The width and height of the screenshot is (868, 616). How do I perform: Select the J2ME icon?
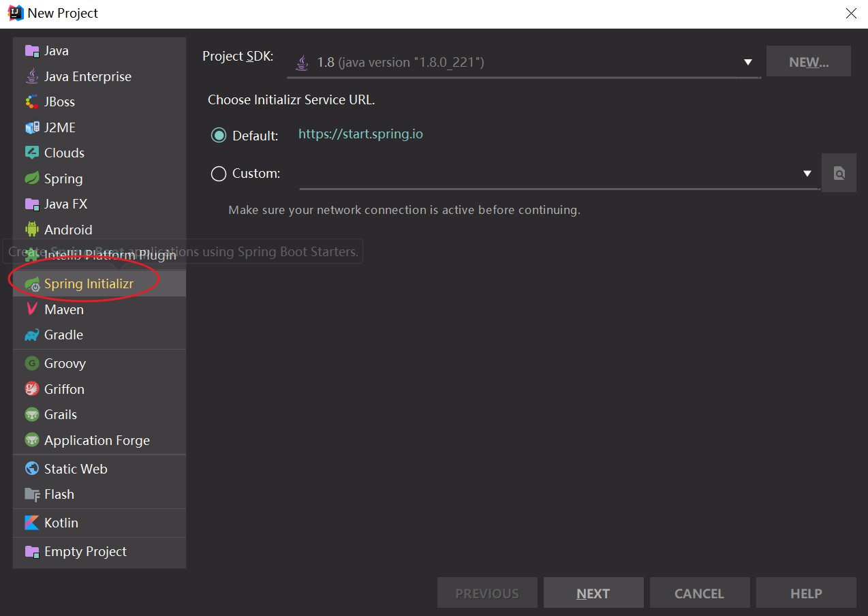tap(32, 127)
